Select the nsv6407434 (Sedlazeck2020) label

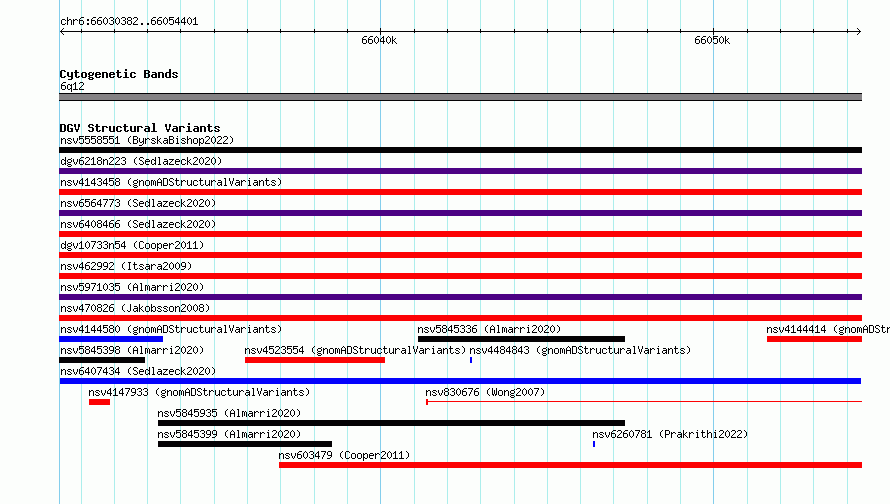click(x=138, y=371)
